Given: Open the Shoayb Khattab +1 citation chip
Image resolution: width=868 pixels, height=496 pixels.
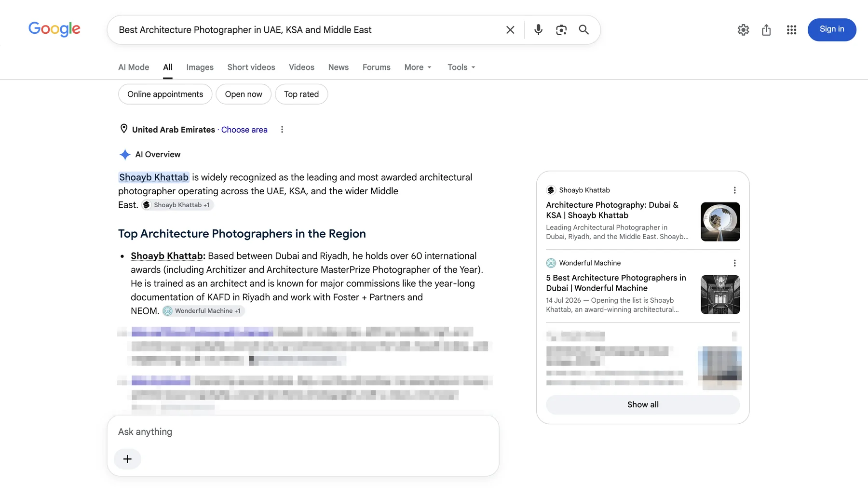Looking at the screenshot, I should point(177,205).
